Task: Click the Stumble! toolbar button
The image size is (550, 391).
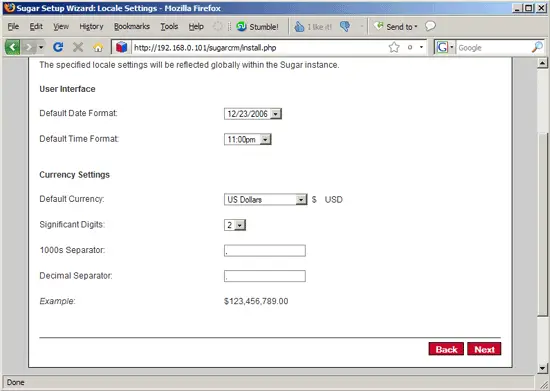Action: pos(257,27)
